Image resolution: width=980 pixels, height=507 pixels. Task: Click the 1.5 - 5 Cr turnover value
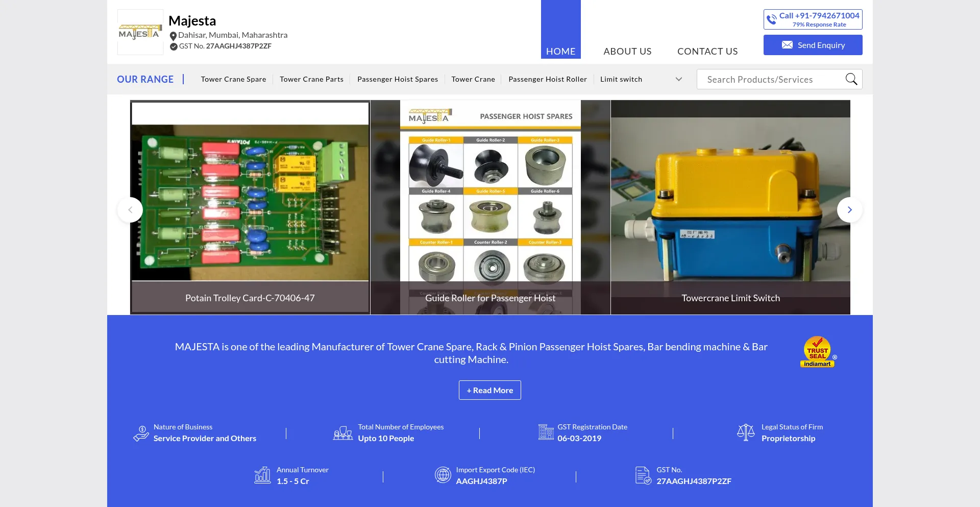(293, 481)
